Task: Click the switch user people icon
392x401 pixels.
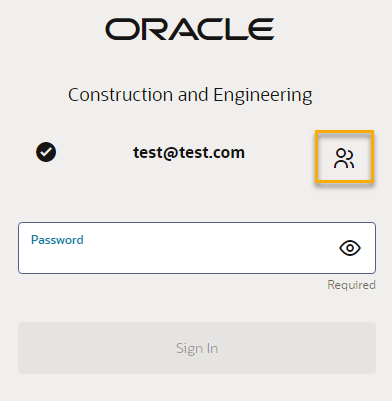Action: [x=344, y=158]
